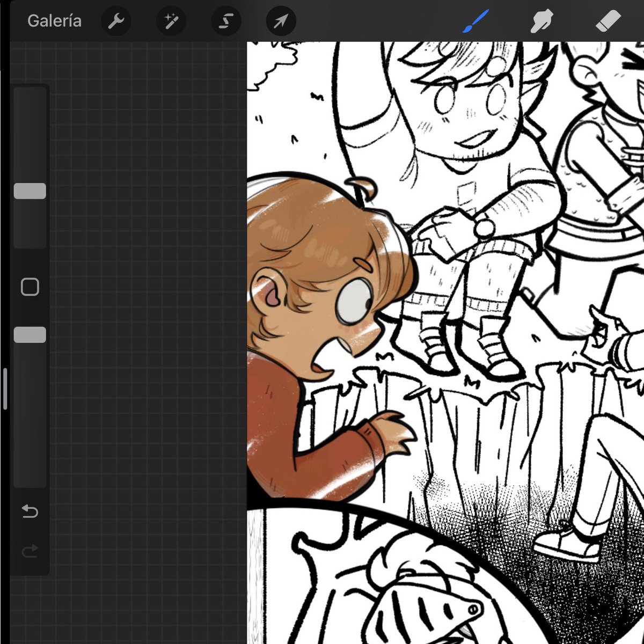Screen dimensions: 644x644
Task: Open the Galería gallery view
Action: point(54,21)
